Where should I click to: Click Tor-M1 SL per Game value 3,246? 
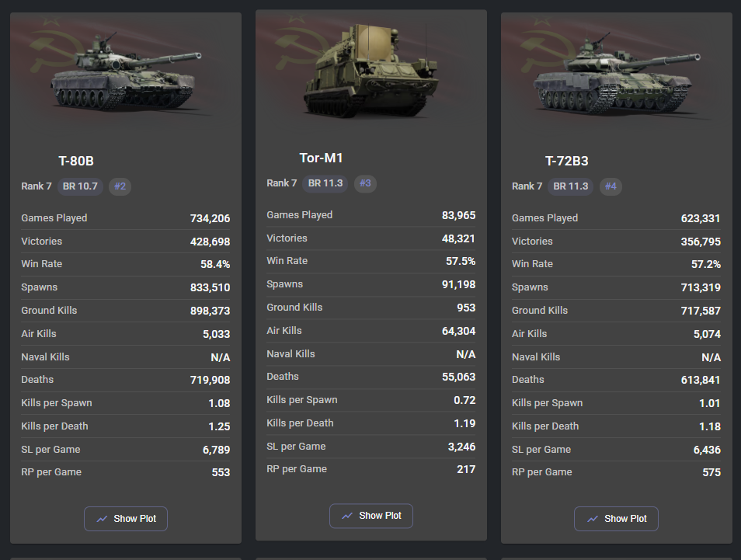tap(460, 447)
